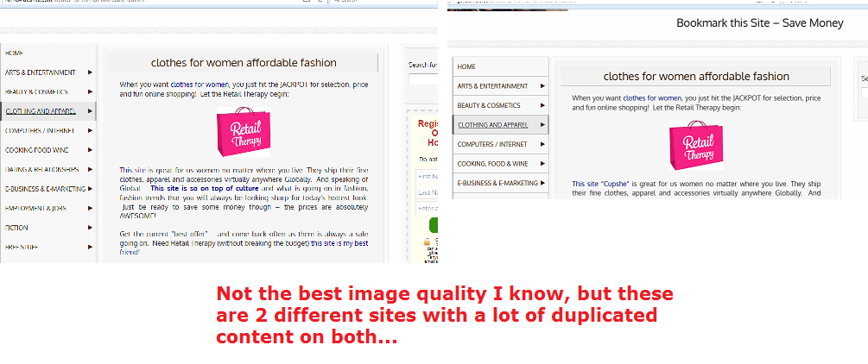Expand arrow beside right BEAUTY & COSMETICS
Image resolution: width=868 pixels, height=364 pixels.
point(543,105)
